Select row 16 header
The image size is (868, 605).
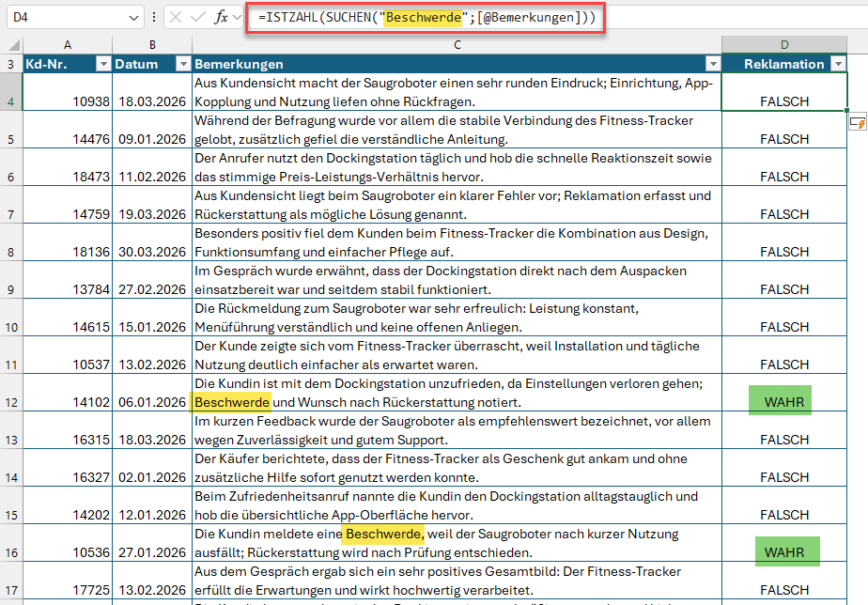tap(11, 543)
